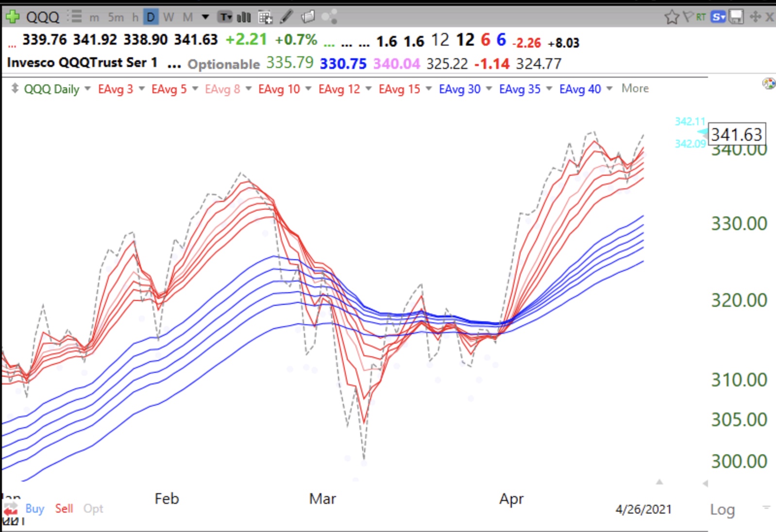Open the T text style dropdown
776x532 pixels.
point(225,17)
